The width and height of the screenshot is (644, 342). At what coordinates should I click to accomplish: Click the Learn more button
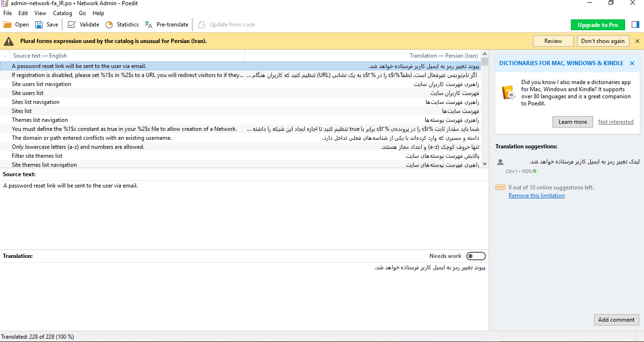pyautogui.click(x=573, y=122)
